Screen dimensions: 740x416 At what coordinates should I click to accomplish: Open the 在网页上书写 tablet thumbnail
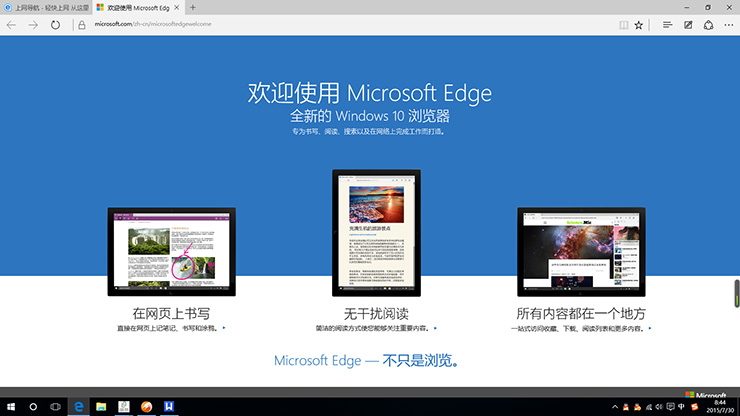click(172, 252)
